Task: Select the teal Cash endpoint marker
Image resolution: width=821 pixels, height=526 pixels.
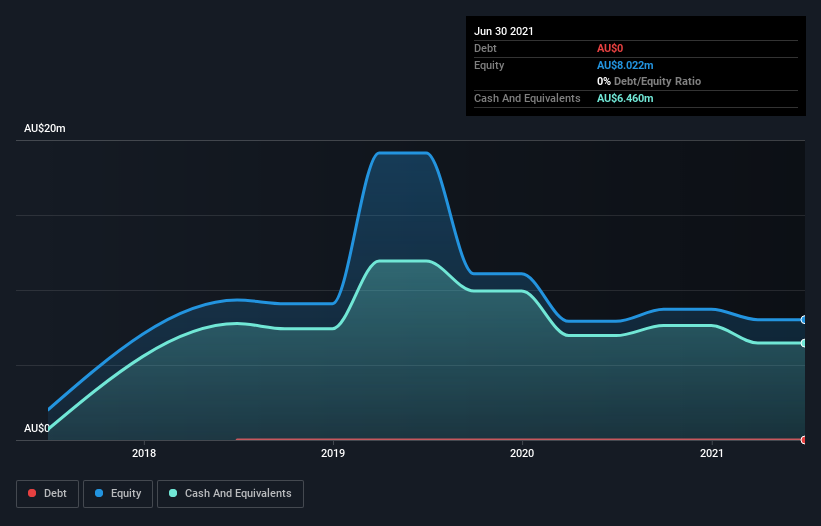Action: pyautogui.click(x=804, y=343)
